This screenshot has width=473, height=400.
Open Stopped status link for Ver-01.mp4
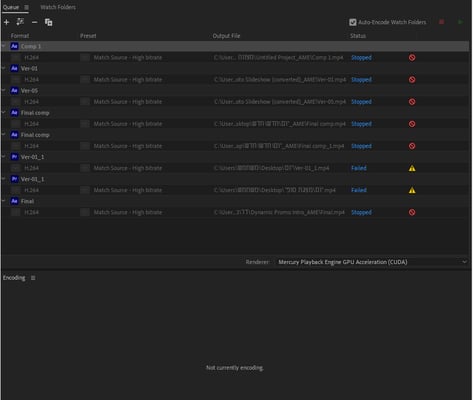click(x=361, y=80)
